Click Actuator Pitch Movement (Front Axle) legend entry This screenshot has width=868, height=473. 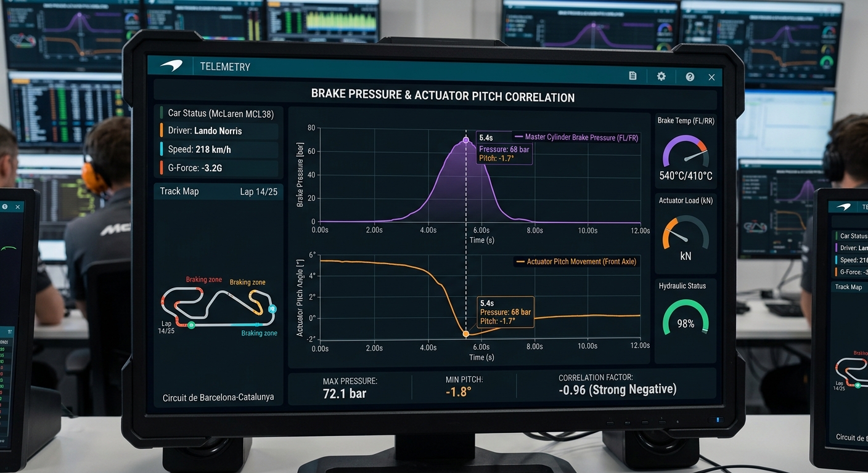pos(576,262)
